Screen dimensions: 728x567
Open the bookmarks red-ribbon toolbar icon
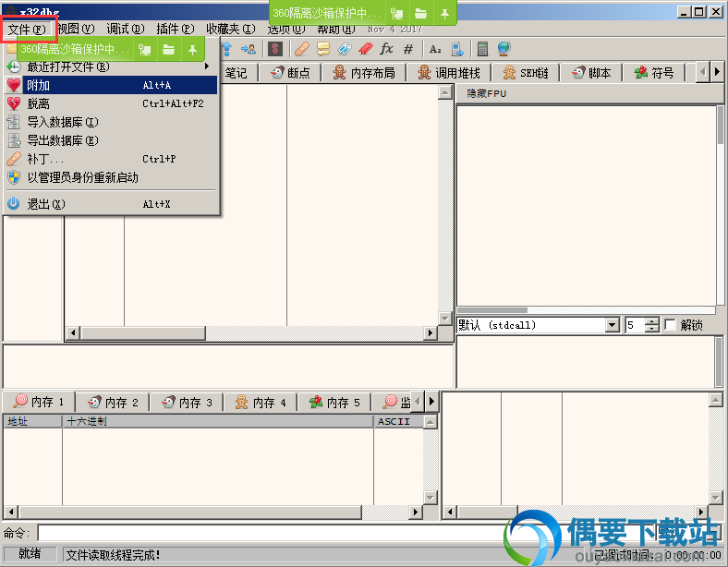click(366, 49)
